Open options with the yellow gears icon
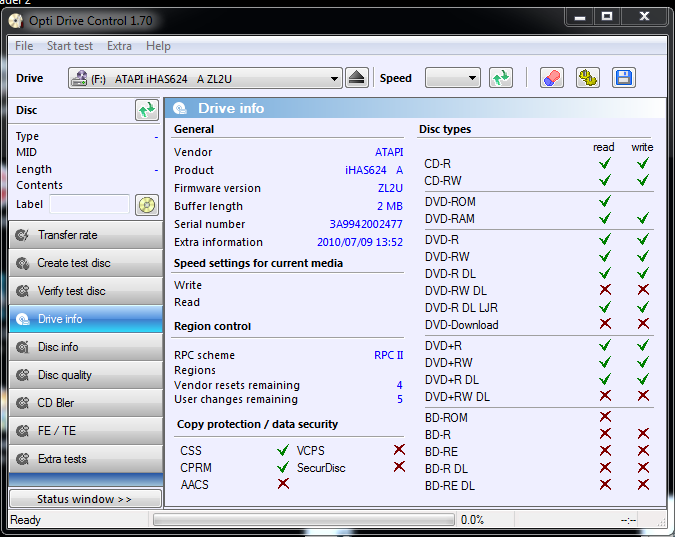The width and height of the screenshot is (675, 537). point(588,78)
